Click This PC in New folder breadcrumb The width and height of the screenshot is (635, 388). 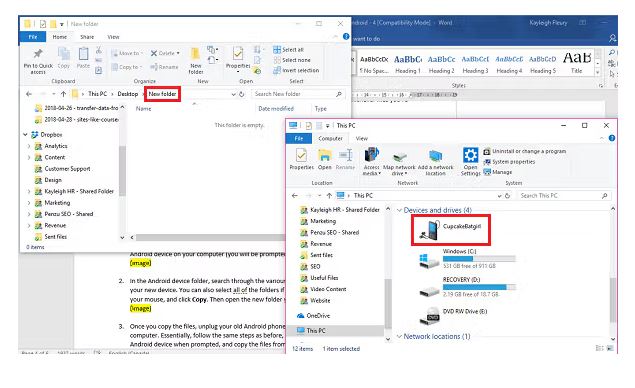pos(98,94)
